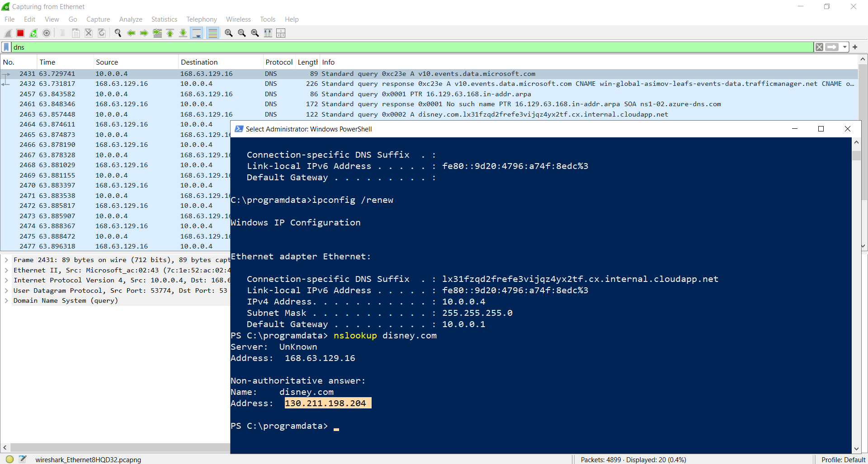Image resolution: width=868 pixels, height=464 pixels.
Task: Expand User Datagram Protocol row
Action: coord(6,291)
